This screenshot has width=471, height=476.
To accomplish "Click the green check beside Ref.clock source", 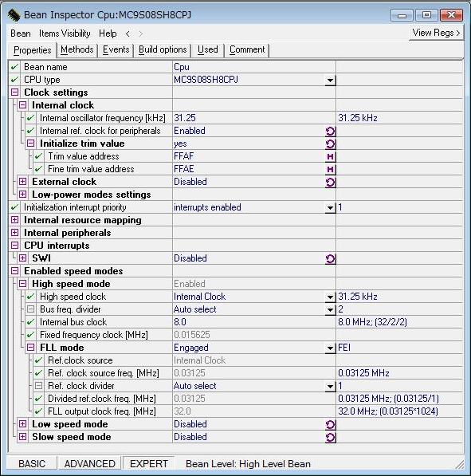I will pyautogui.click(x=38, y=360).
